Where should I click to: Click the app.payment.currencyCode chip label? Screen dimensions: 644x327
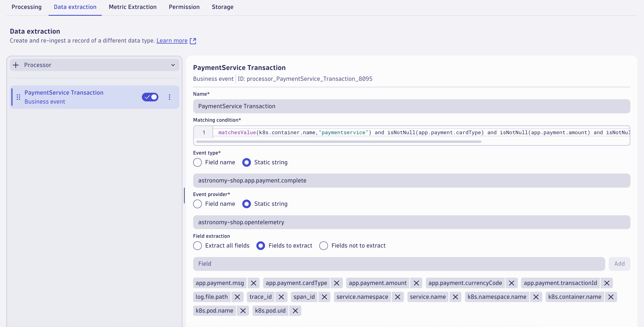click(465, 283)
